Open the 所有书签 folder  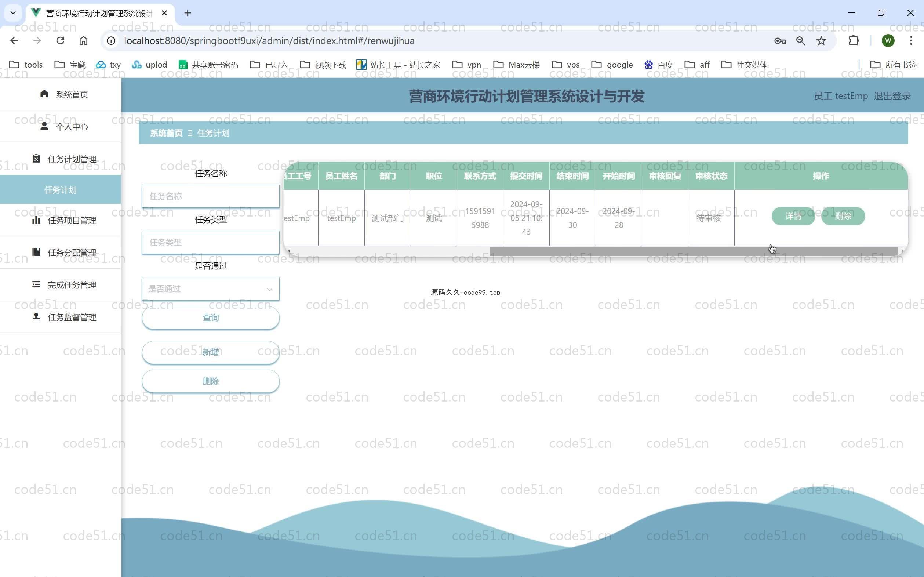893,65
